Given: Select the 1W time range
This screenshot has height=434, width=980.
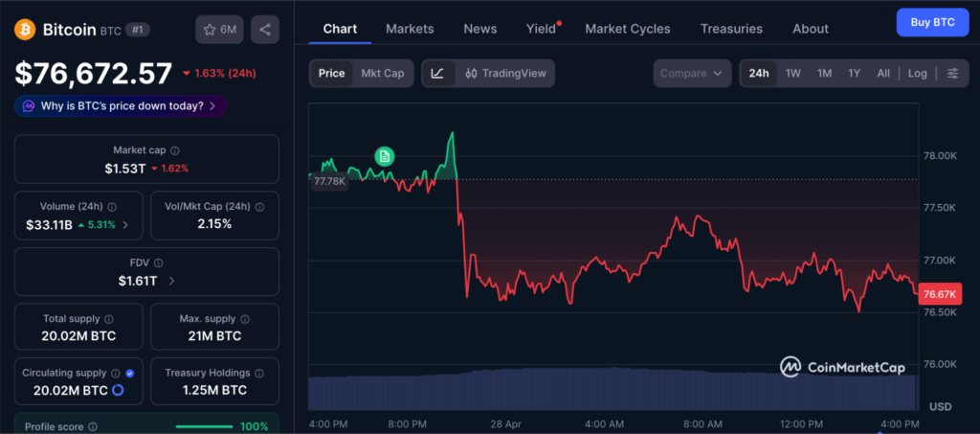Looking at the screenshot, I should pyautogui.click(x=793, y=74).
